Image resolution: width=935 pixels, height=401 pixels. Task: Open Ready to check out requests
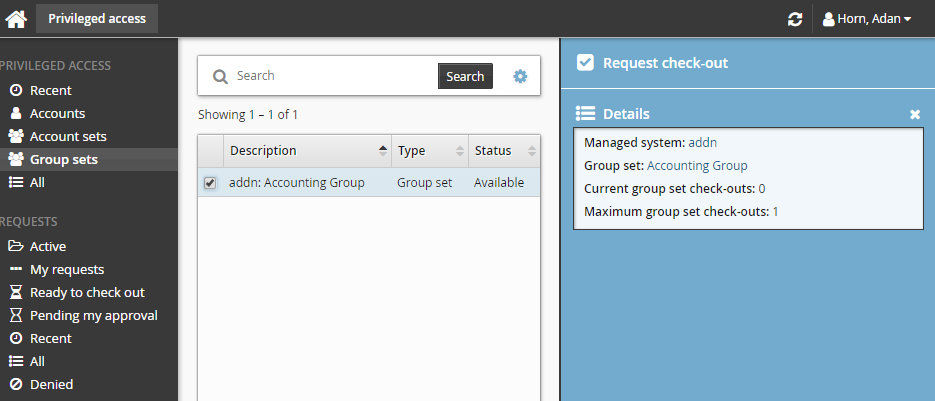coord(87,292)
